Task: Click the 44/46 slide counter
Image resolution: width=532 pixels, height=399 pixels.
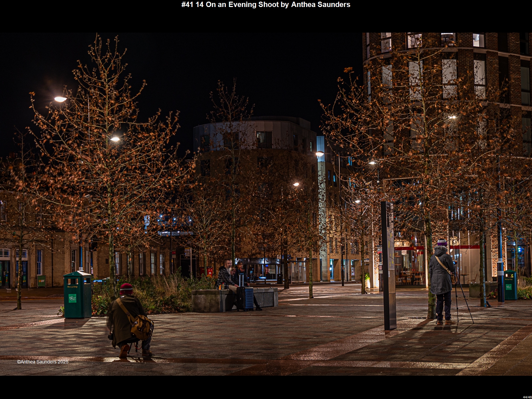Action: point(527,397)
